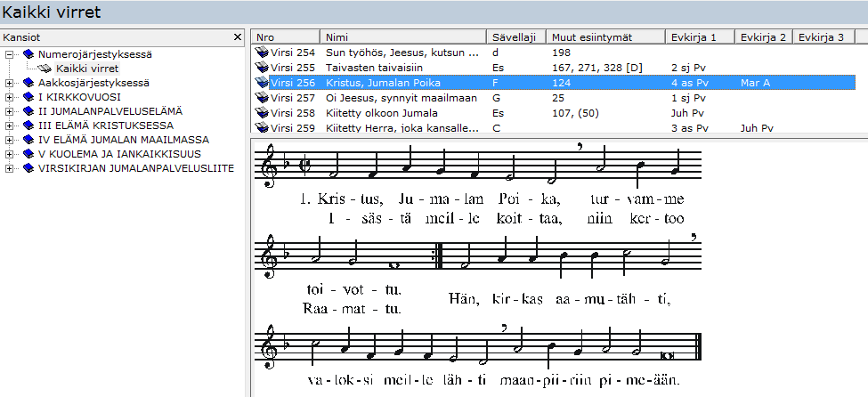Select the VIRSIKIRJAN JUMALANPALVELUSLIITE tree label
Image resolution: width=868 pixels, height=397 pixels.
click(135, 168)
